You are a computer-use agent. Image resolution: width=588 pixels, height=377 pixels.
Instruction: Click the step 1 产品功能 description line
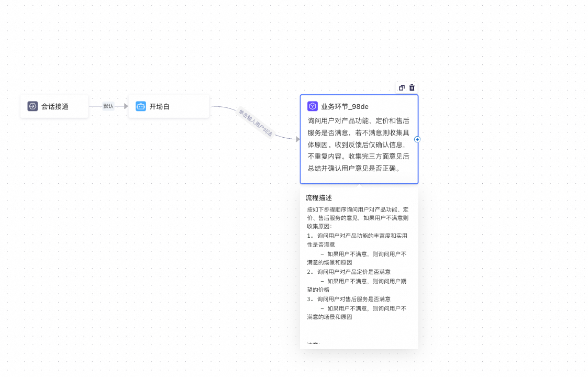click(357, 240)
